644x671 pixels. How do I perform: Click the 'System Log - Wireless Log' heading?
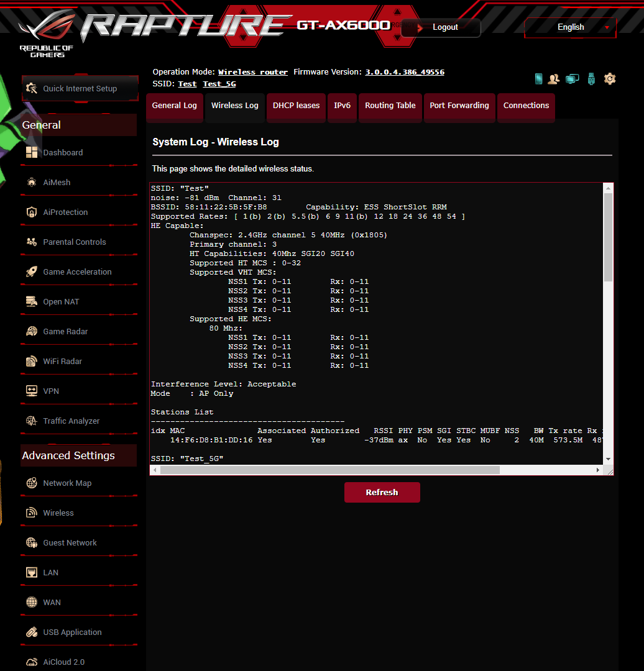point(215,142)
